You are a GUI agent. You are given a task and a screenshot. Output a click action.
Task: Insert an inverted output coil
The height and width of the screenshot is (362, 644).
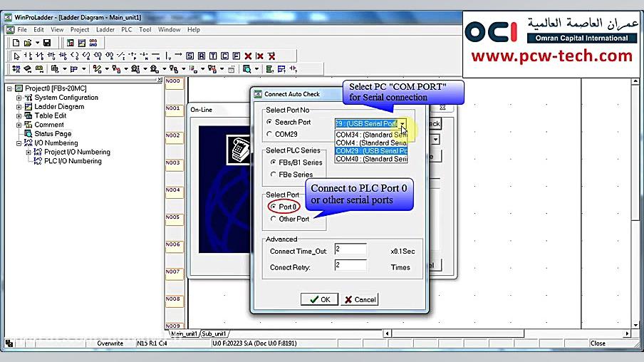[x=85, y=56]
